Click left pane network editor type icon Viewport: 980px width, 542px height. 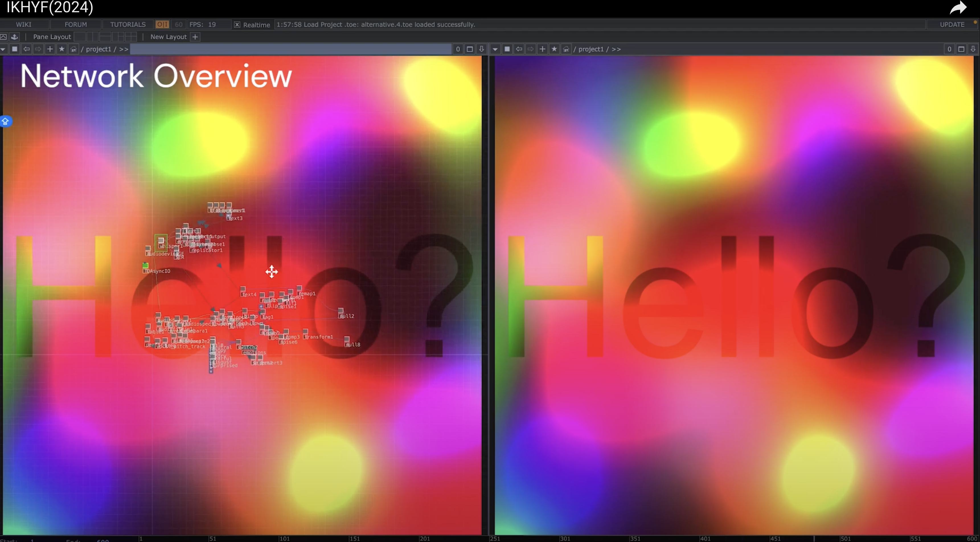point(15,49)
